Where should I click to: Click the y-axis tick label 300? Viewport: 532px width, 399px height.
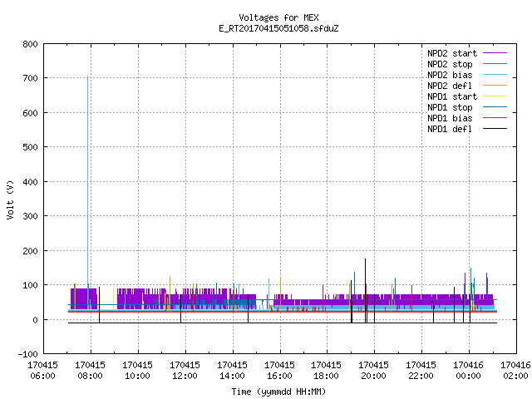point(31,216)
